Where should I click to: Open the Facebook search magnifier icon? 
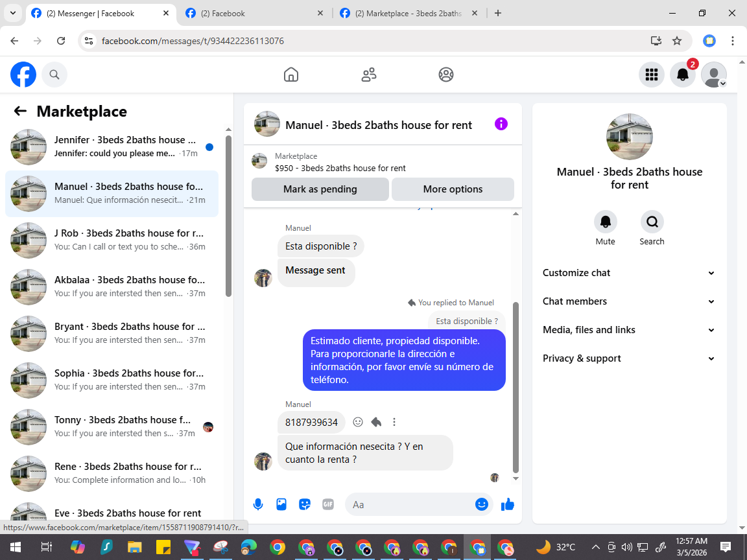(x=54, y=75)
